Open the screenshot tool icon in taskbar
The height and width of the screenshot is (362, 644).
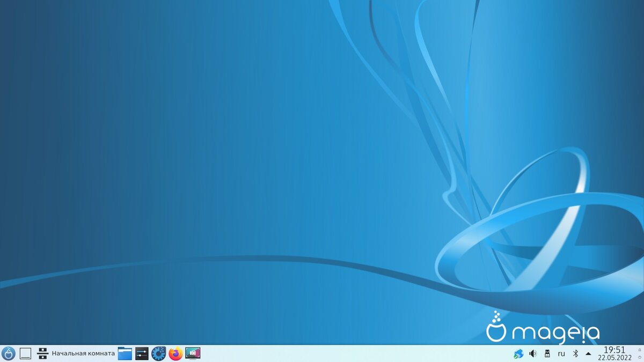[193, 353]
